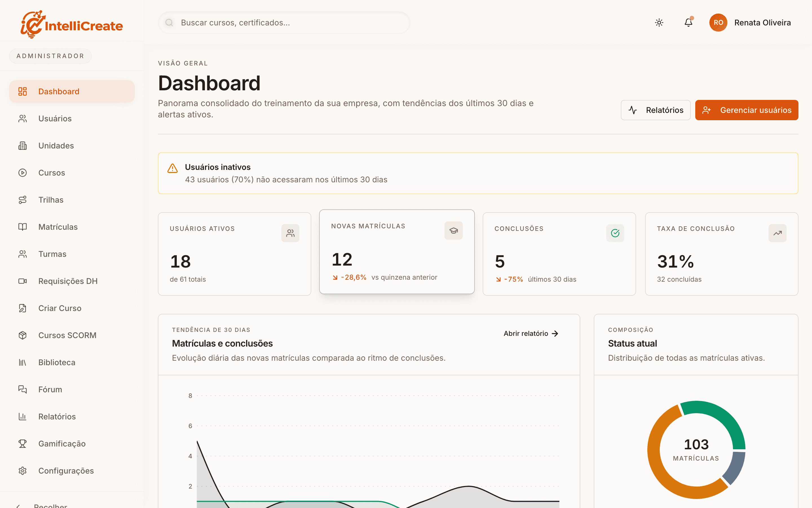
Task: Open Unidades in sidebar menu
Action: click(x=72, y=145)
